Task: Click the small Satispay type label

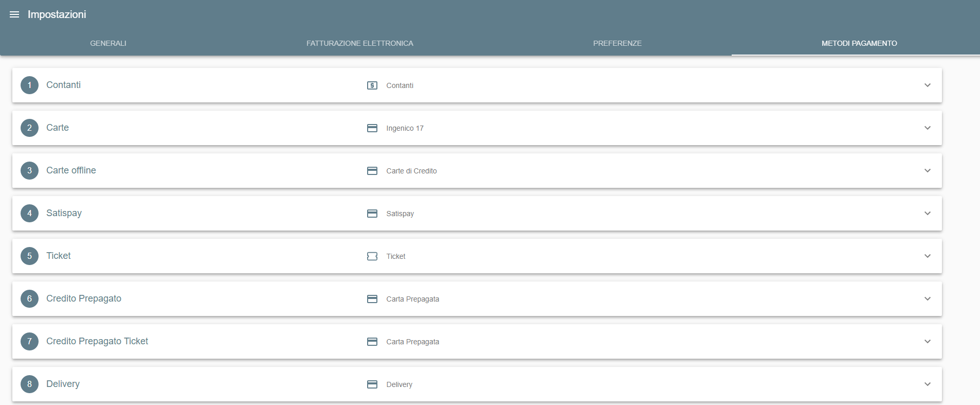Action: [400, 214]
